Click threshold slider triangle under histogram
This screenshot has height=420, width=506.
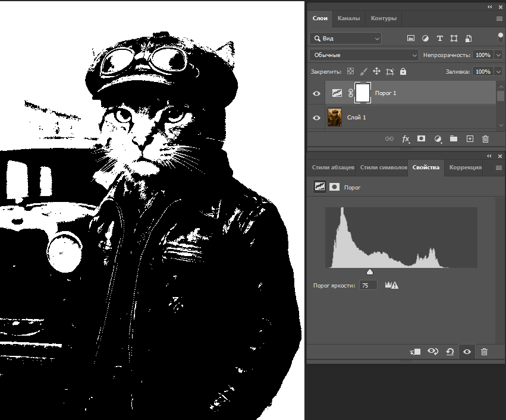(370, 271)
